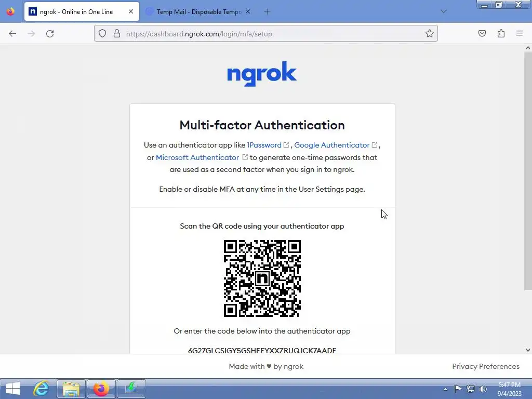
Task: Go back to the previous page
Action: pos(12,34)
